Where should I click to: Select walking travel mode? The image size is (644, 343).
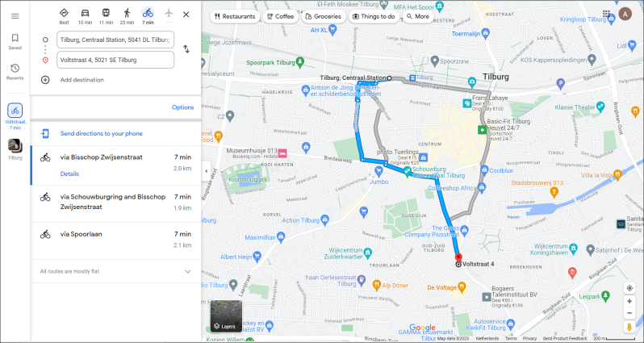tap(127, 16)
